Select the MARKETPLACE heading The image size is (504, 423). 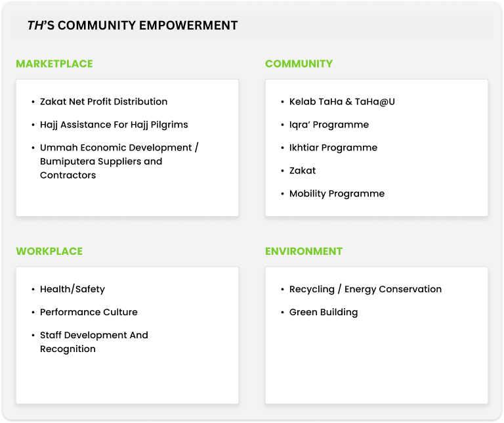click(x=54, y=64)
